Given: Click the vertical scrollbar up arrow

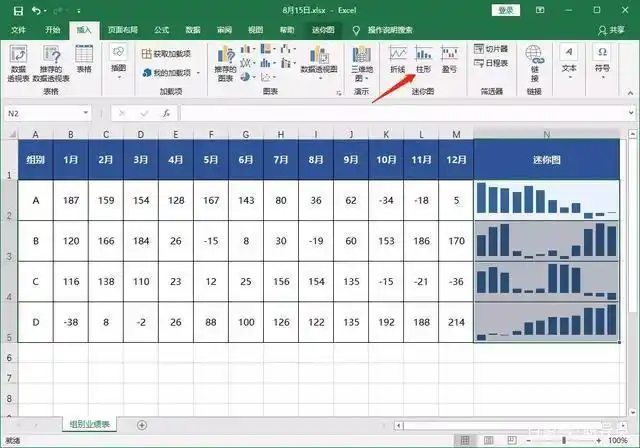Looking at the screenshot, I should coord(632,134).
